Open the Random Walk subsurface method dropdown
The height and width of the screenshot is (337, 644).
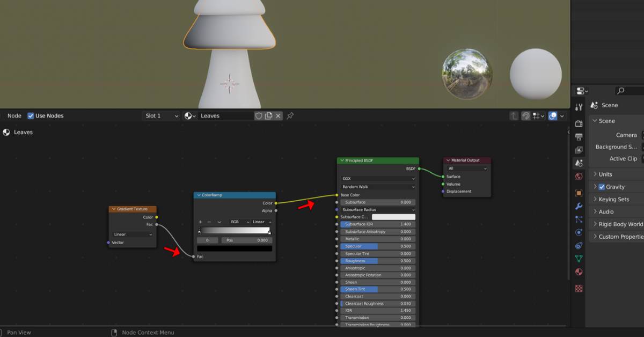[378, 187]
